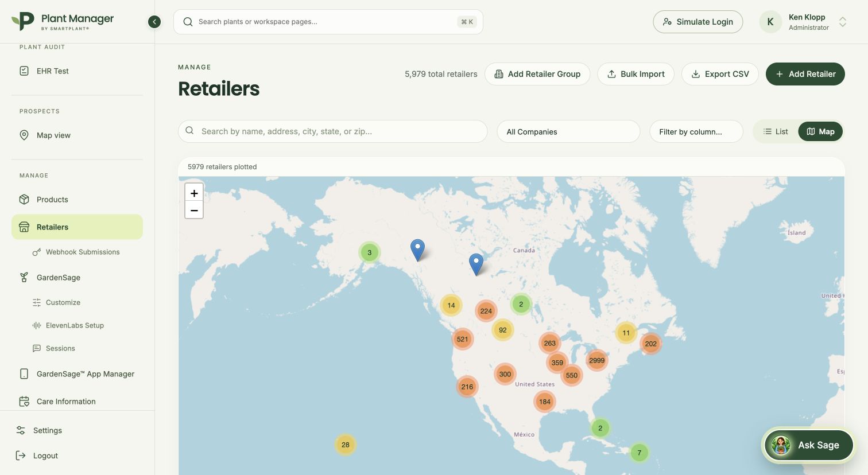The height and width of the screenshot is (475, 868).
Task: Click the Plant Manager leaf logo
Action: click(23, 21)
